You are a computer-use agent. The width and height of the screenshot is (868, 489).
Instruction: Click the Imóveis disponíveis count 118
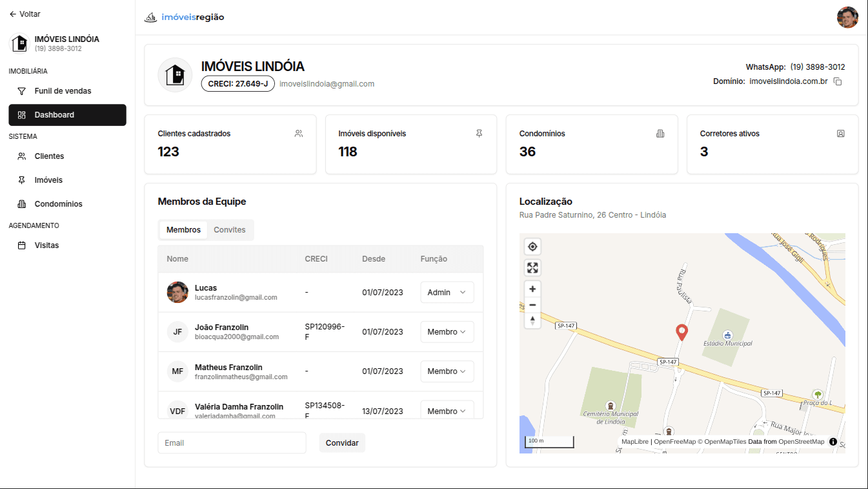tap(348, 152)
